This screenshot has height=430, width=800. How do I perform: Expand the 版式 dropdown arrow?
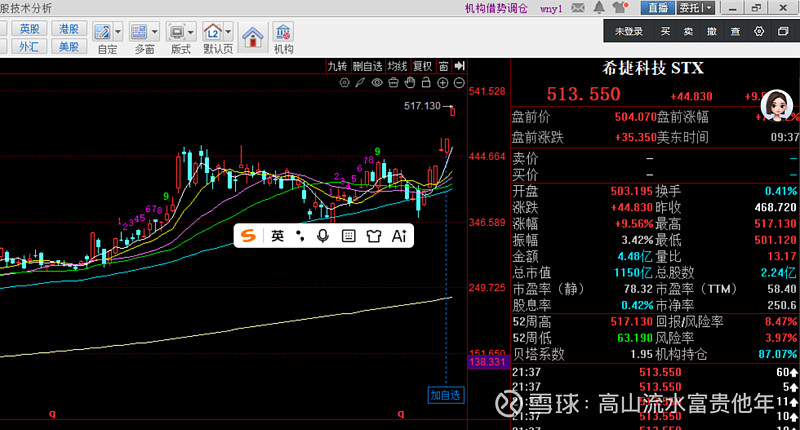click(191, 32)
